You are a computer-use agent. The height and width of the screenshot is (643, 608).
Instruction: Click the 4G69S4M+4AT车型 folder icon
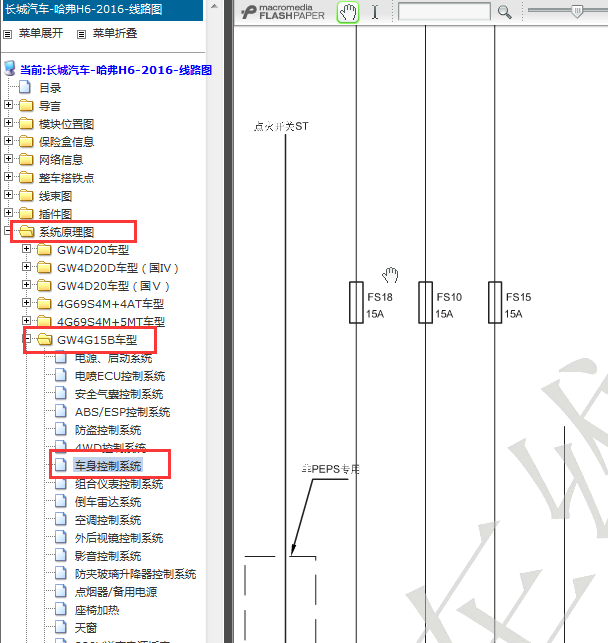[x=44, y=303]
